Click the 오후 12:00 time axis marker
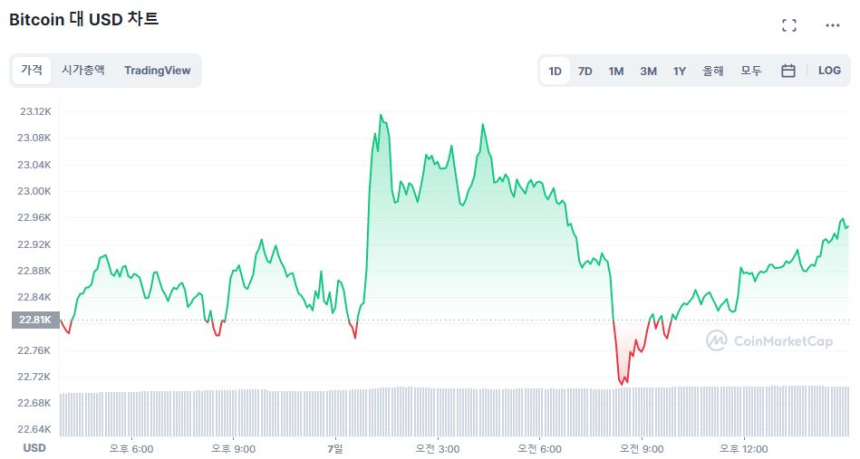 tap(743, 449)
